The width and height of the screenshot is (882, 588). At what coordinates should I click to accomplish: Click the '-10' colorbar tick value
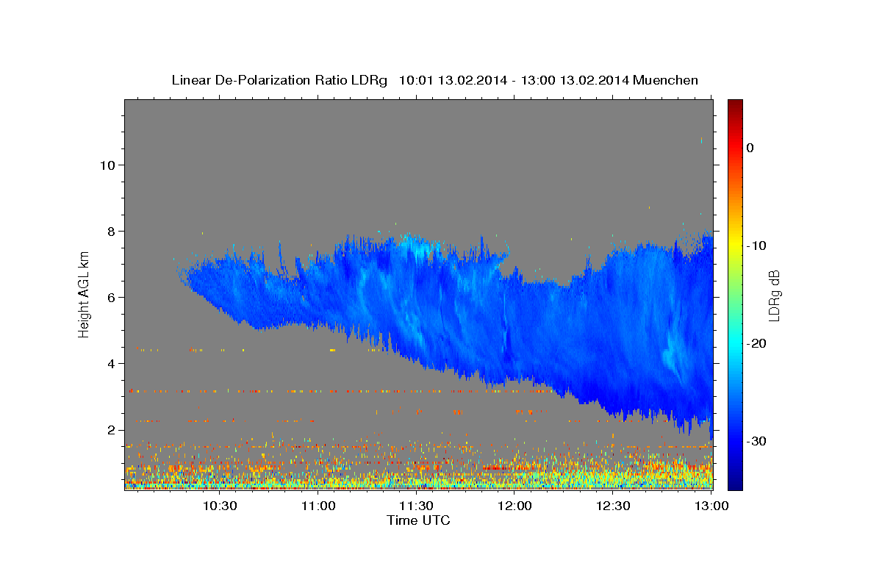[756, 245]
